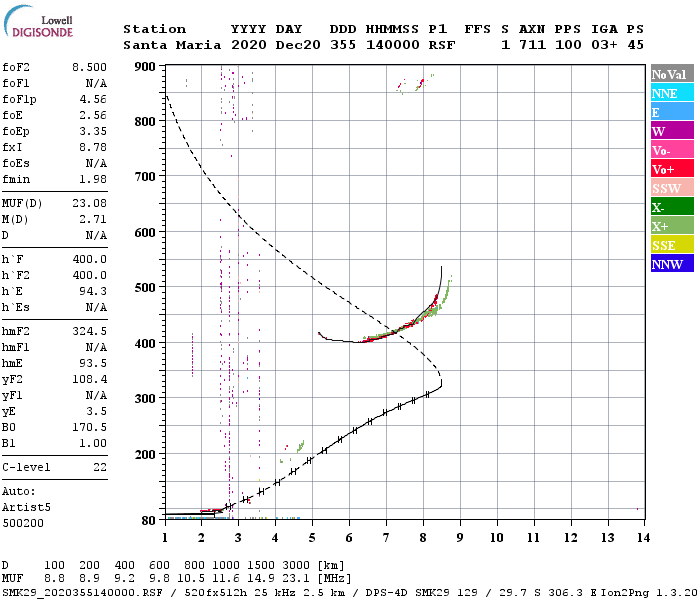Click the h`F value 400.0

tap(89, 259)
